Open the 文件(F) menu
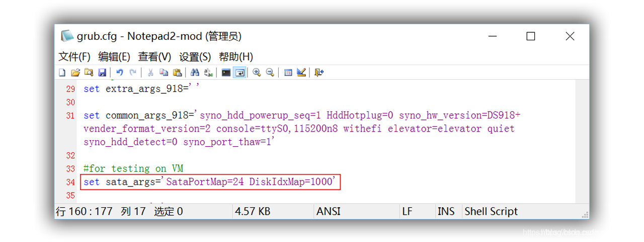Screen dimensions: 644x242 pos(74,56)
